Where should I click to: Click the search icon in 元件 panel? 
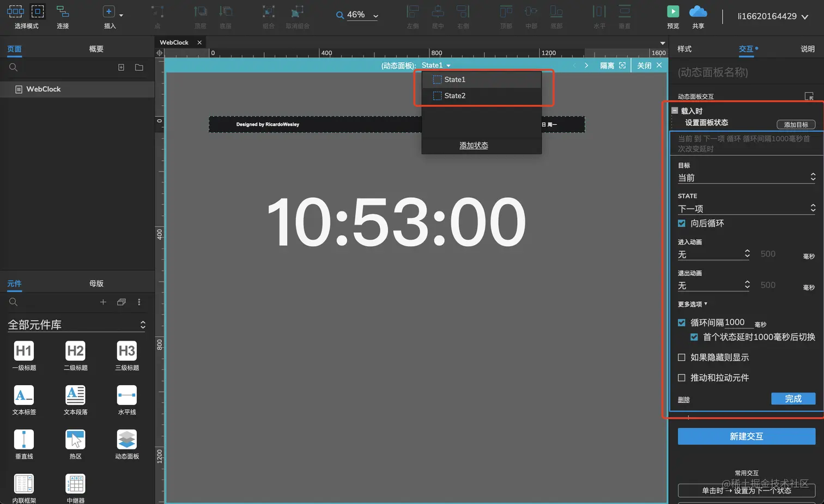coord(14,302)
